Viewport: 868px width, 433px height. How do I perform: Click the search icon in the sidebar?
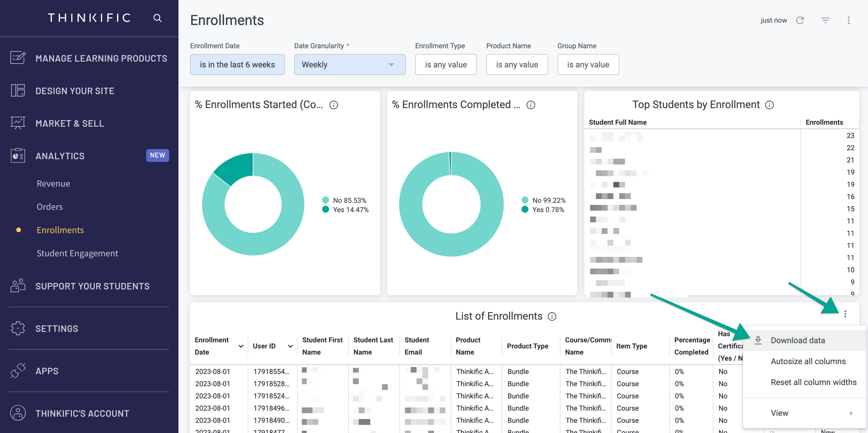pos(157,18)
